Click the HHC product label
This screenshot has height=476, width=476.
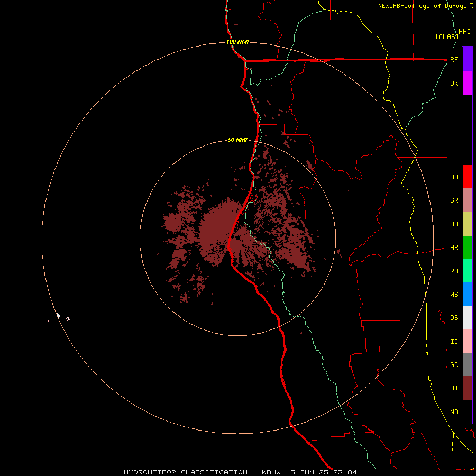pyautogui.click(x=464, y=32)
